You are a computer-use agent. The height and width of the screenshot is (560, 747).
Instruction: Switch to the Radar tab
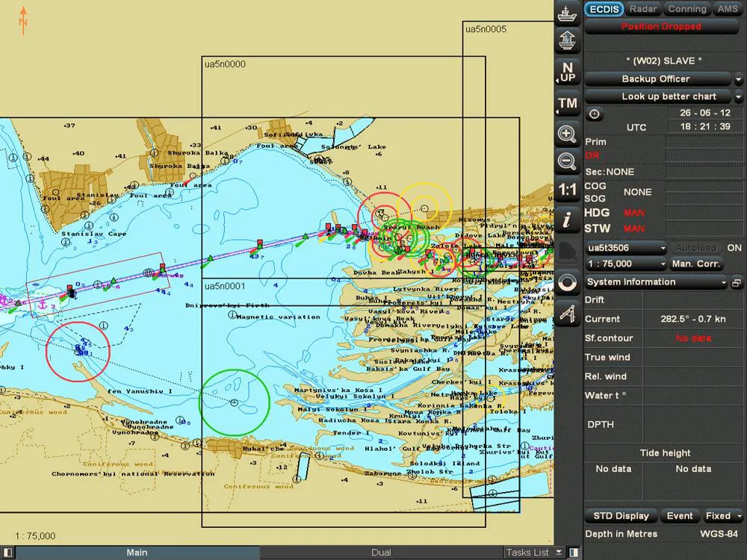643,9
